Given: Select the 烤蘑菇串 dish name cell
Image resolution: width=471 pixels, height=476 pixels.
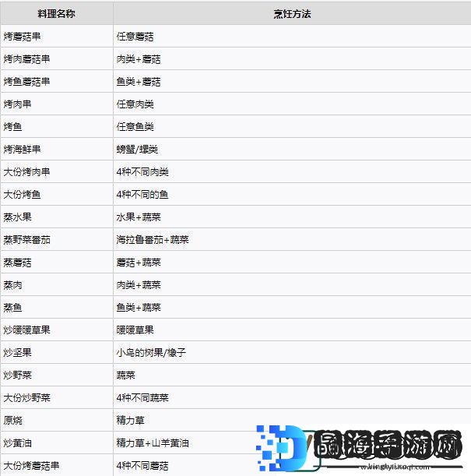Looking at the screenshot, I should [x=57, y=37].
